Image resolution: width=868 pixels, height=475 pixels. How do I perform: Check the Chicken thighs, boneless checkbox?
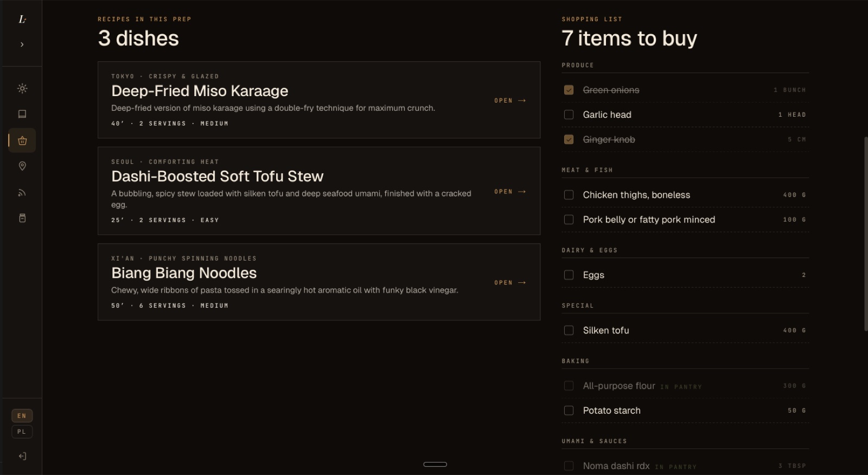[569, 195]
